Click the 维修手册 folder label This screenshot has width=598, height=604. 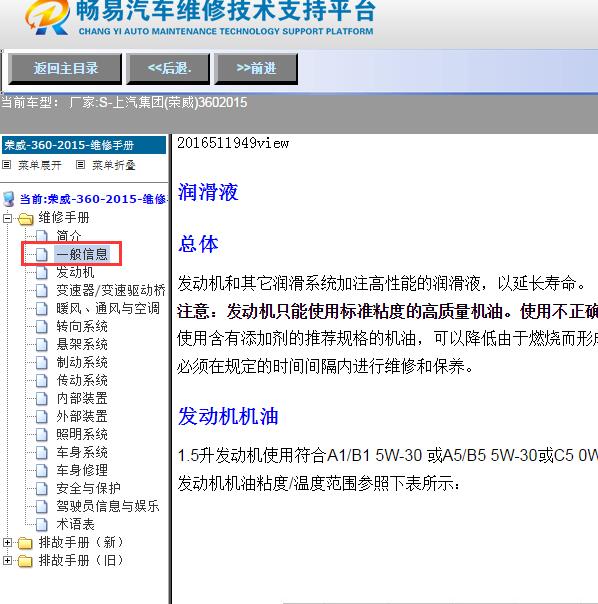(64, 218)
